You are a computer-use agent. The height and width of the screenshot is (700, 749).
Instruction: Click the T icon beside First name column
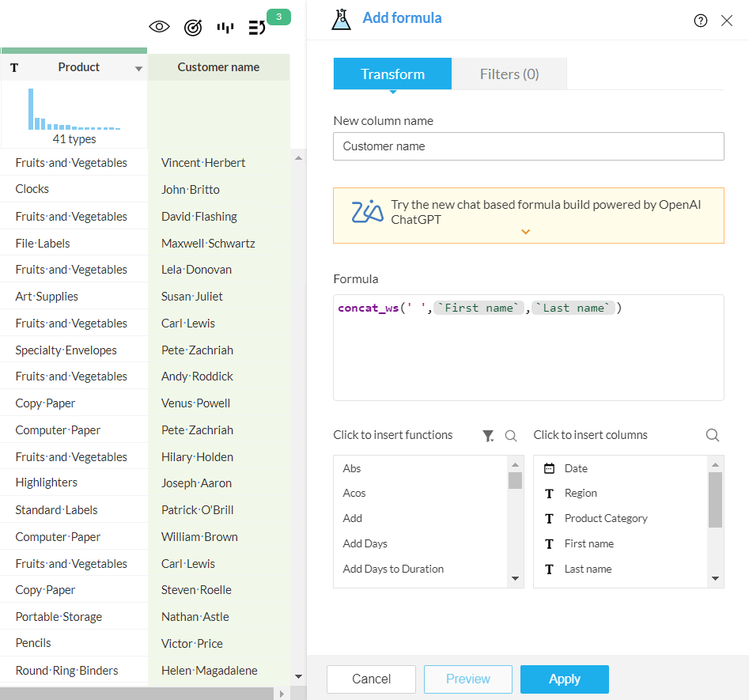tap(550, 543)
